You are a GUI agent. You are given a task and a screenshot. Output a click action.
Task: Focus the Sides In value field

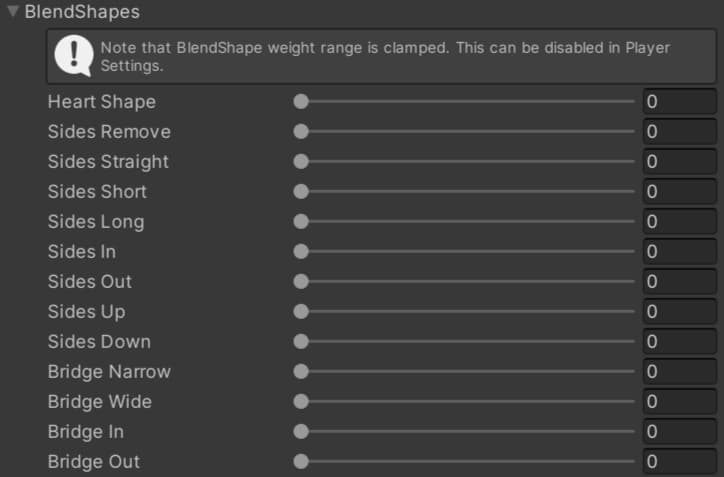(679, 252)
